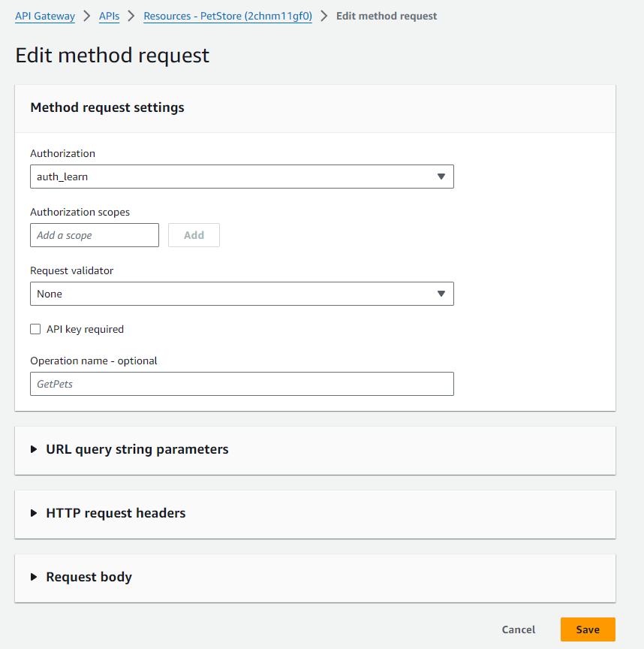Screen dimensions: 644x649
Task: Open the Request validator dropdown
Action: click(242, 294)
